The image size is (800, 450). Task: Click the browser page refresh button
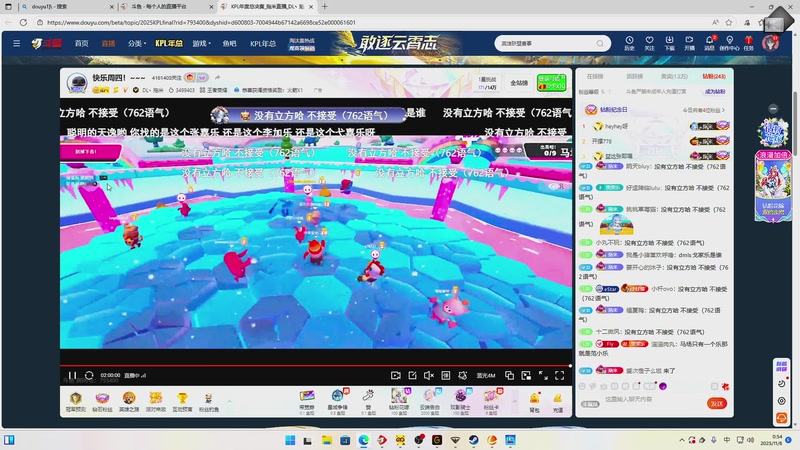coord(23,22)
